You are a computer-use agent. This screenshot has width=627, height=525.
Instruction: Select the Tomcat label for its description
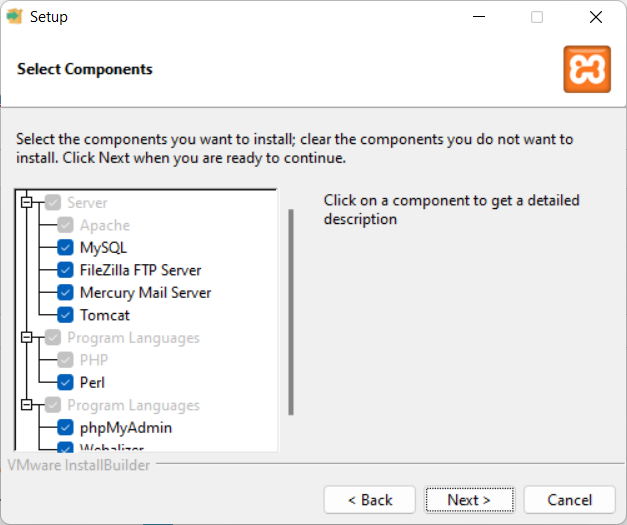click(x=105, y=315)
